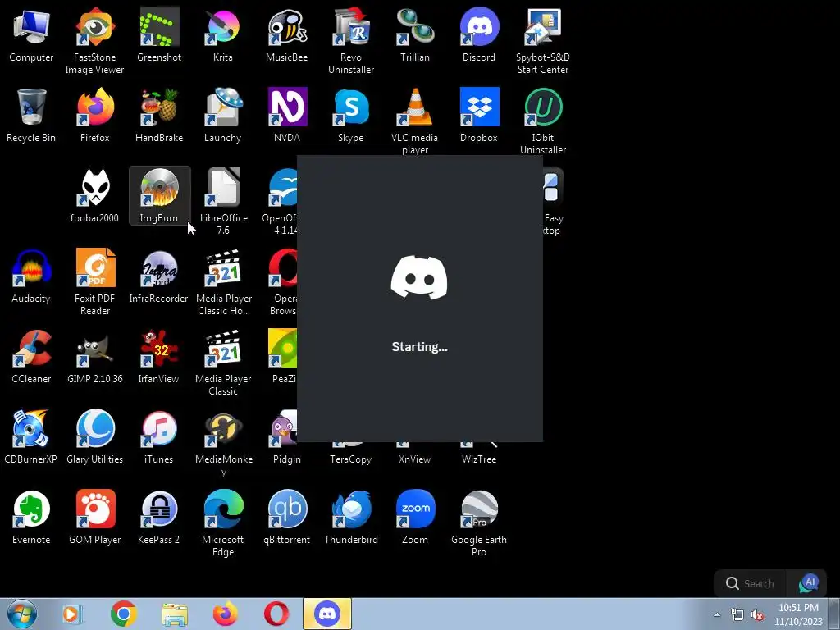Select the Audacity headphones icon

point(31,268)
